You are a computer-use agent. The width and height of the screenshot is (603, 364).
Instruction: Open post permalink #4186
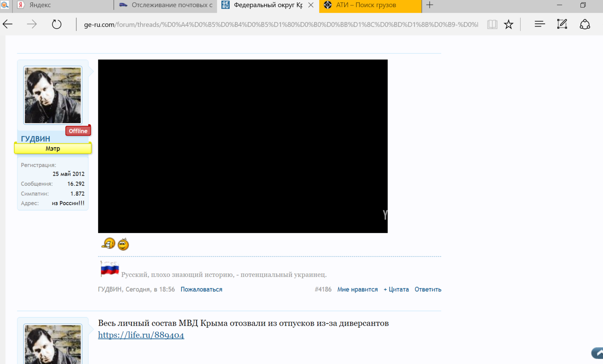click(x=323, y=289)
